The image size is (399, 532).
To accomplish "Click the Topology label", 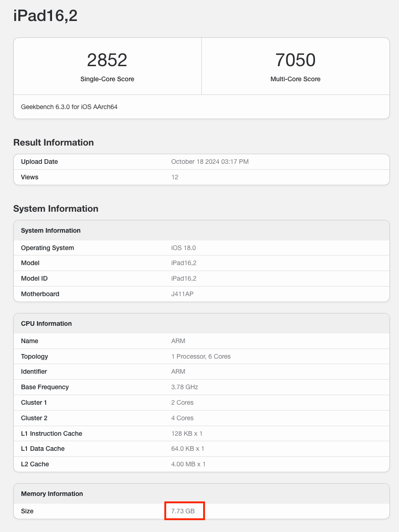I will pos(35,357).
